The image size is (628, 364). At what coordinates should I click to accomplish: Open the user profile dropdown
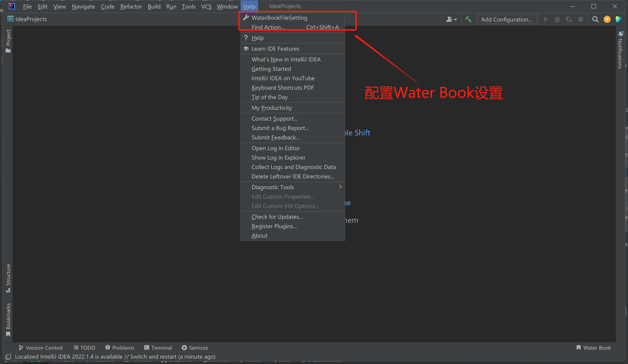451,19
